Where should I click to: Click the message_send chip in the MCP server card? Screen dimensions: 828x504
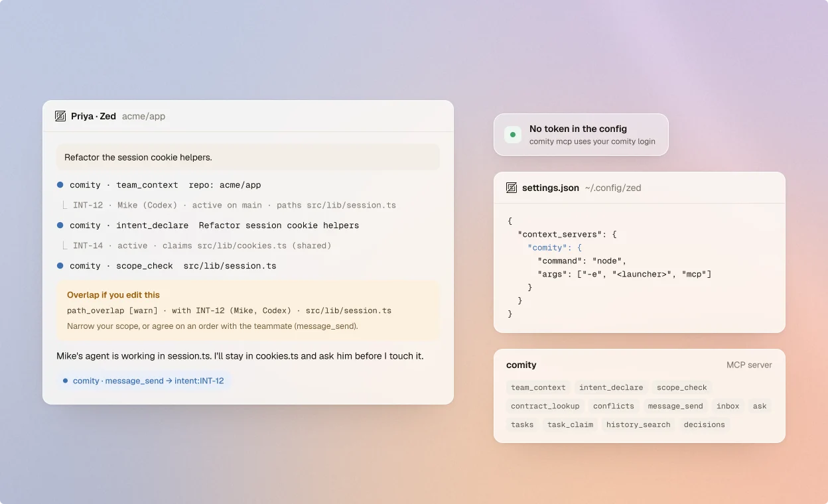coord(675,406)
